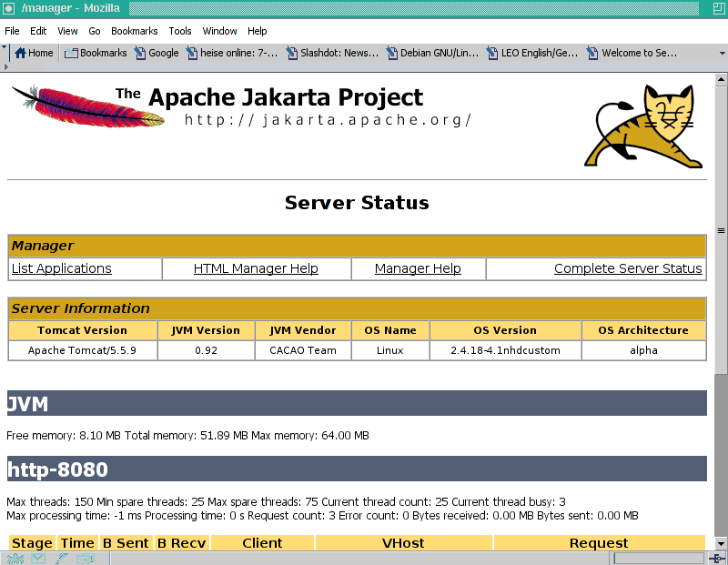Open the 'Welcome to Se…' bookmark

pos(632,53)
